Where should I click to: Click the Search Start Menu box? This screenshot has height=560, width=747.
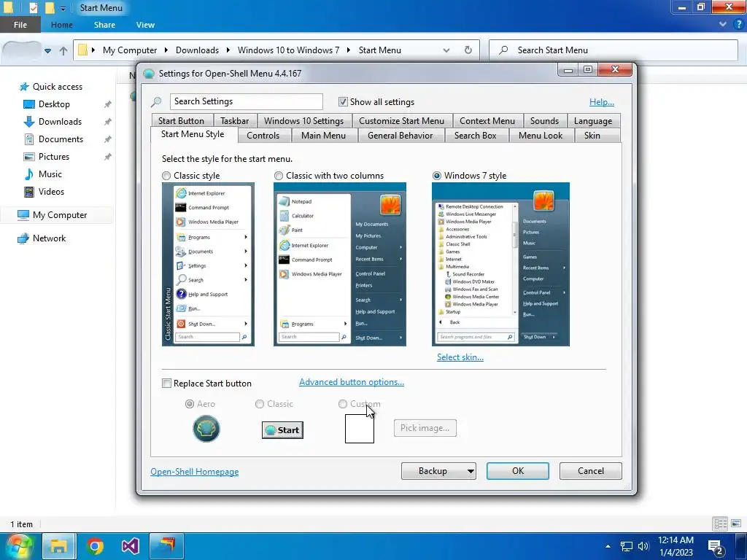coord(614,50)
